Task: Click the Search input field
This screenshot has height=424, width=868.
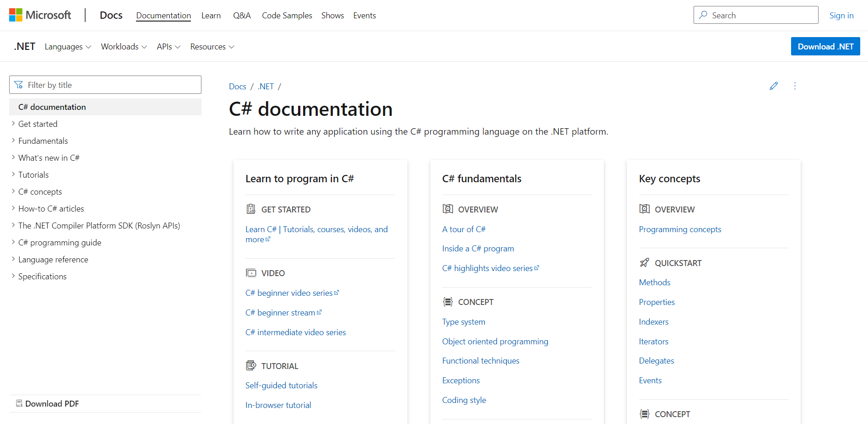Action: [x=756, y=15]
